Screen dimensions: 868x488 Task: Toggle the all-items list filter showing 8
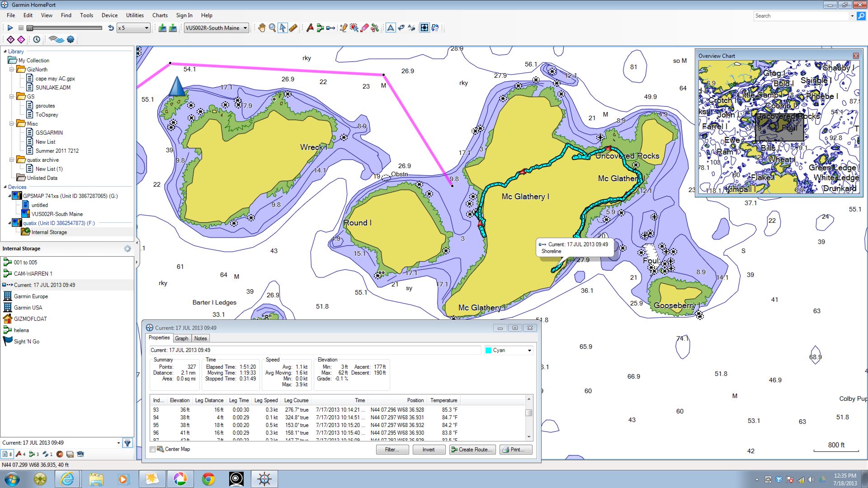[x=7, y=454]
